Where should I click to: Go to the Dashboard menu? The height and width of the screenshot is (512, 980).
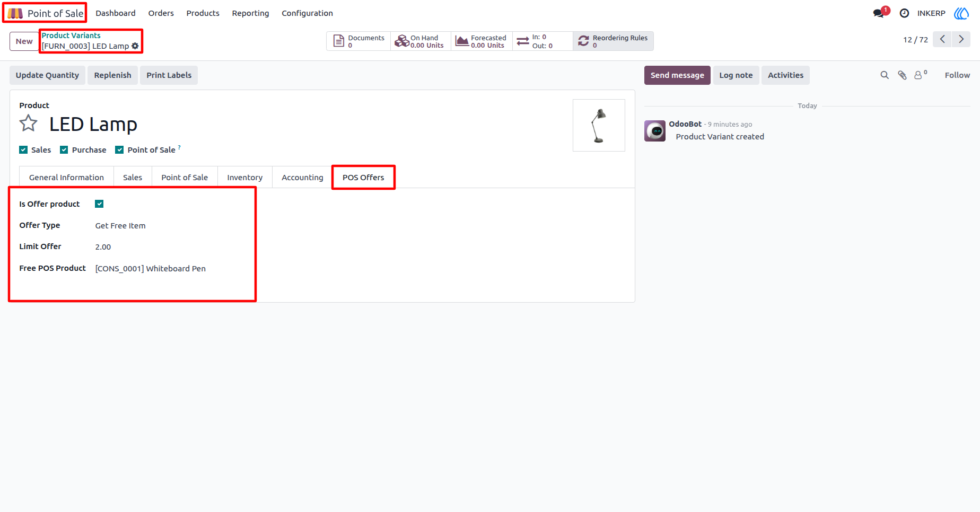click(x=116, y=13)
